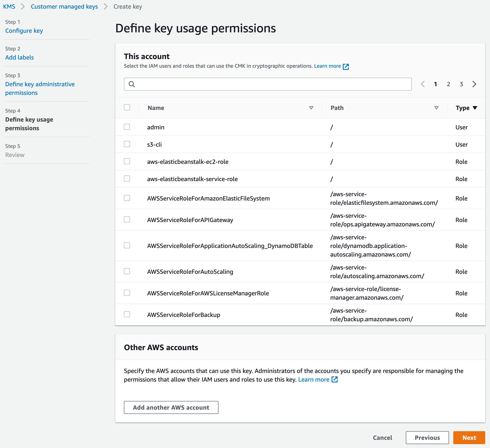Check the aws-elasticbeanstalk-ec2-role entry
490x448 pixels.
click(127, 161)
